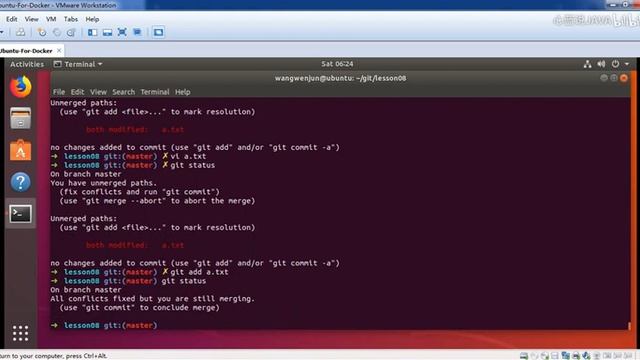Viewport: 640px width, 360px height.
Task: Click the printer device status icon
Action: point(576,356)
